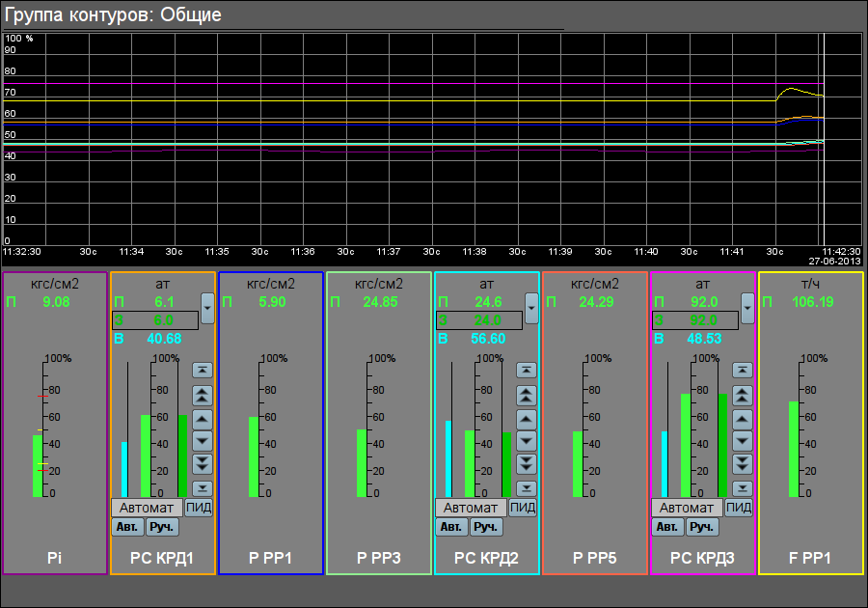Screen dimensions: 868x608
Task: Switch РС КРД1 to Авт. mode
Action: tap(126, 527)
